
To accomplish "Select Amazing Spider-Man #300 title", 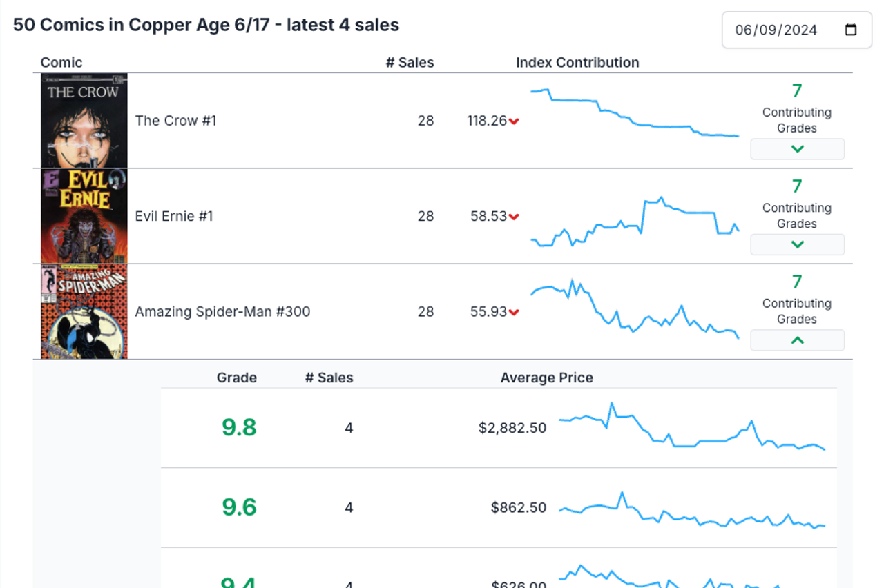I will pyautogui.click(x=222, y=312).
